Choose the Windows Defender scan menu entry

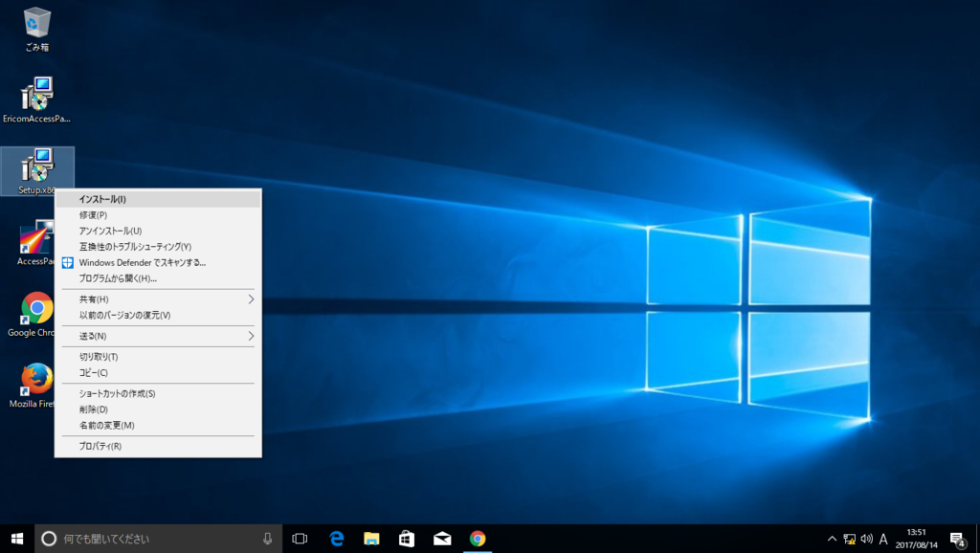coord(158,263)
